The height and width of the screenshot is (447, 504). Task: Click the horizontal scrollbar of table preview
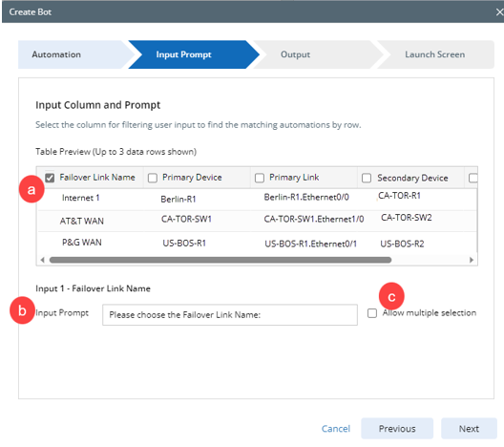point(220,260)
